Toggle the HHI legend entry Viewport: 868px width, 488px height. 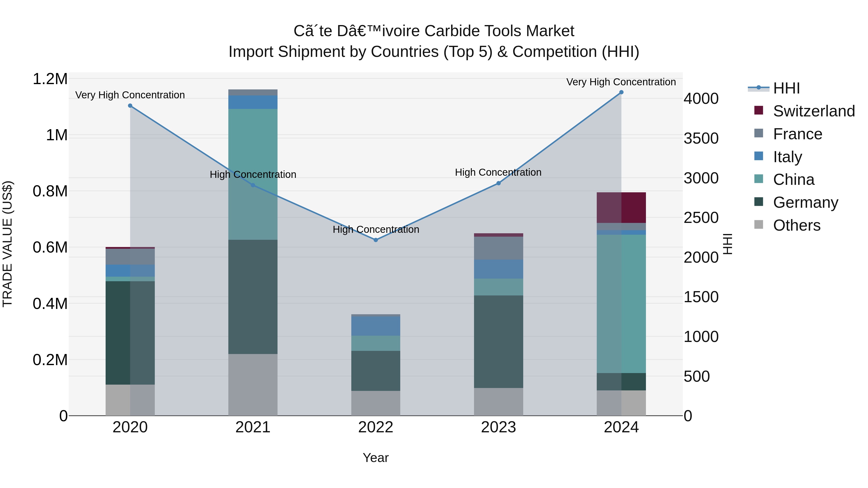click(x=774, y=88)
